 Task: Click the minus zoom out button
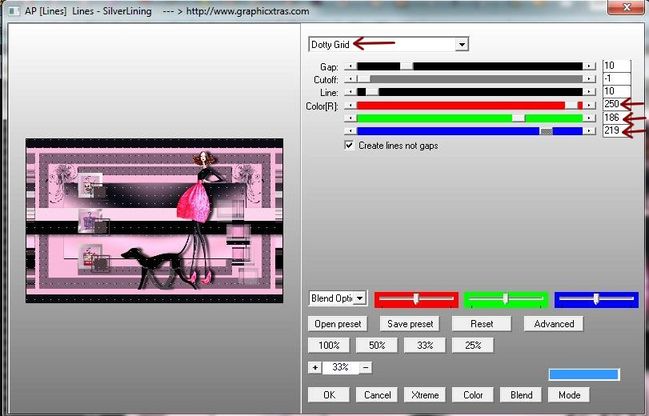365,367
